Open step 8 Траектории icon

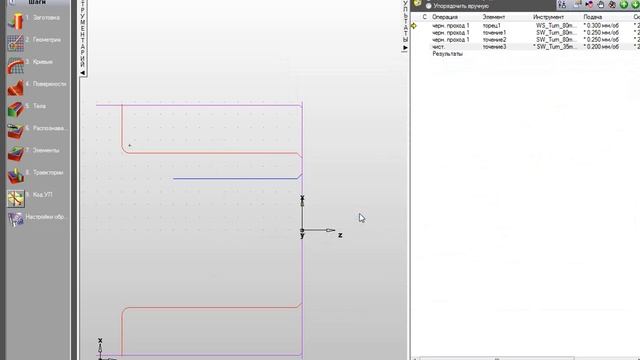click(x=16, y=176)
